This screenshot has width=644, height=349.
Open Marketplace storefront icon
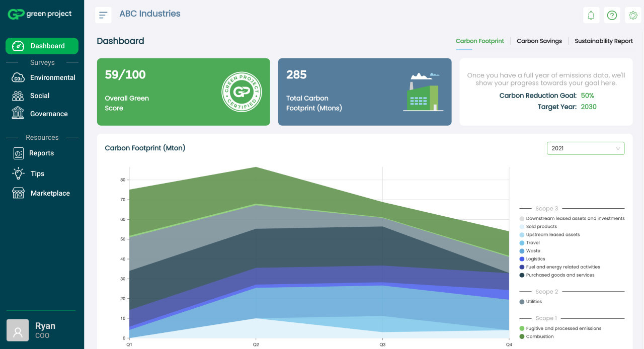(18, 193)
